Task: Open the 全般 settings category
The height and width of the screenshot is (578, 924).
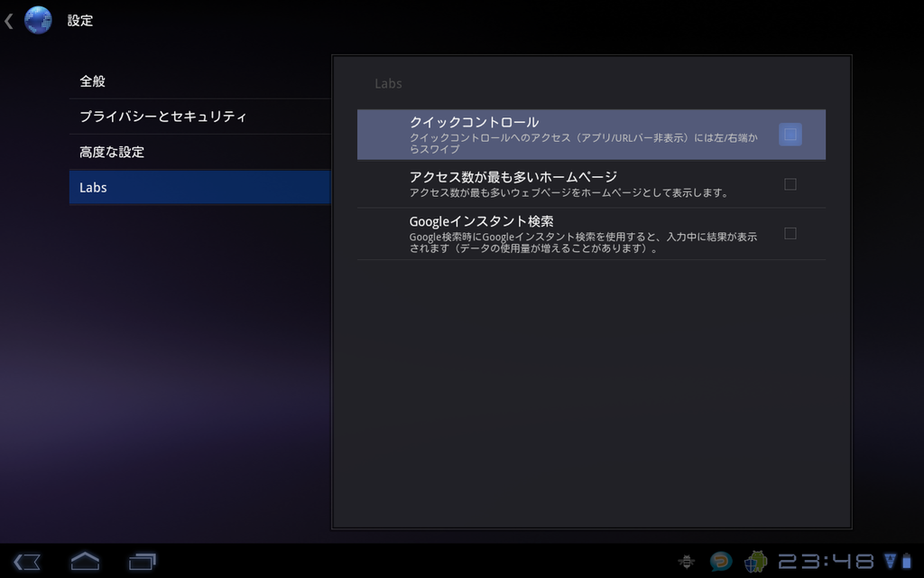Action: tap(199, 81)
